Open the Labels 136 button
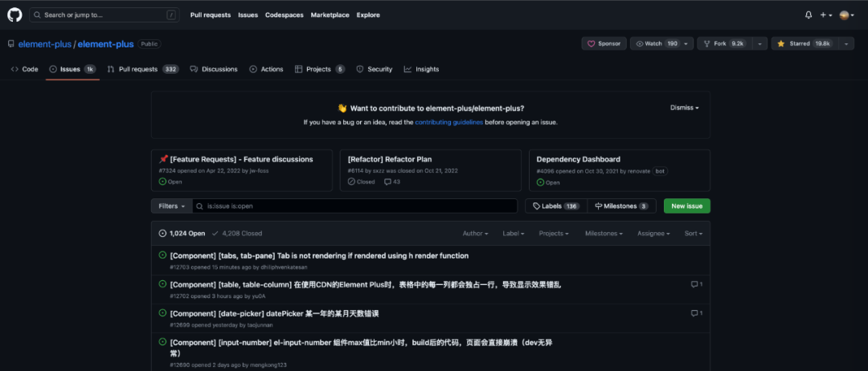The width and height of the screenshot is (868, 371). pos(556,206)
